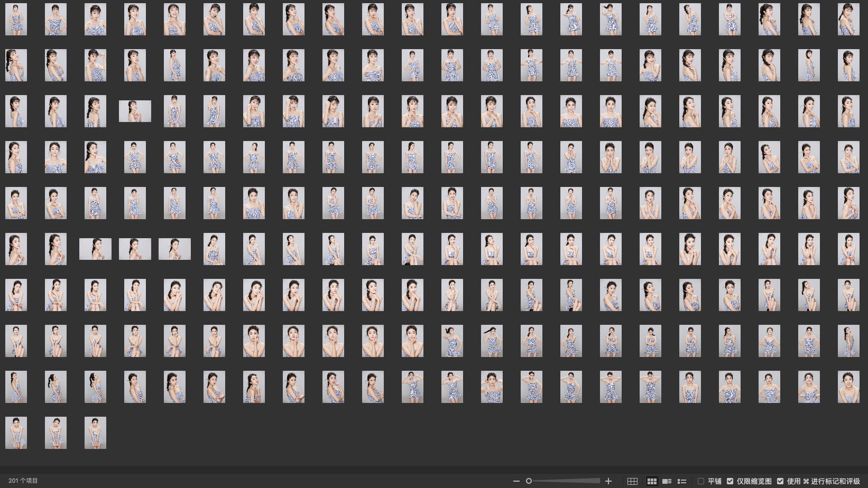Click the thumbnail size slider handle
This screenshot has width=868, height=488.
[x=529, y=481]
